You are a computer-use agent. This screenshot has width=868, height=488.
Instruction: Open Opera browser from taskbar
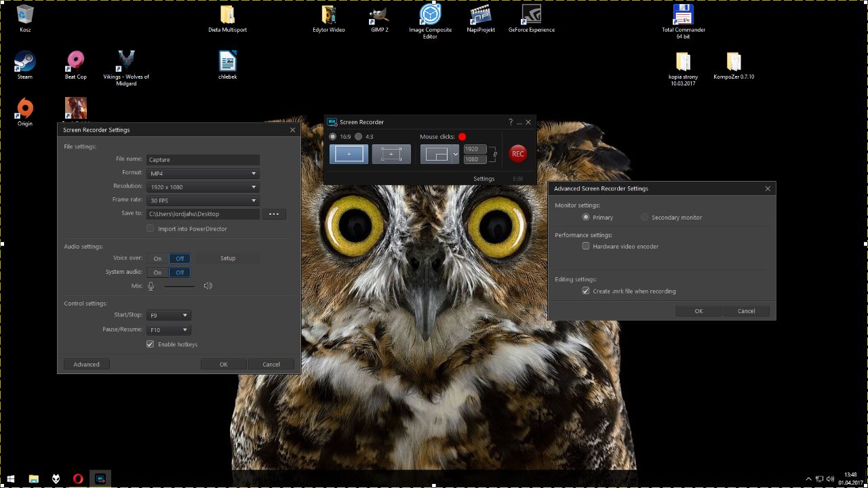pyautogui.click(x=78, y=479)
